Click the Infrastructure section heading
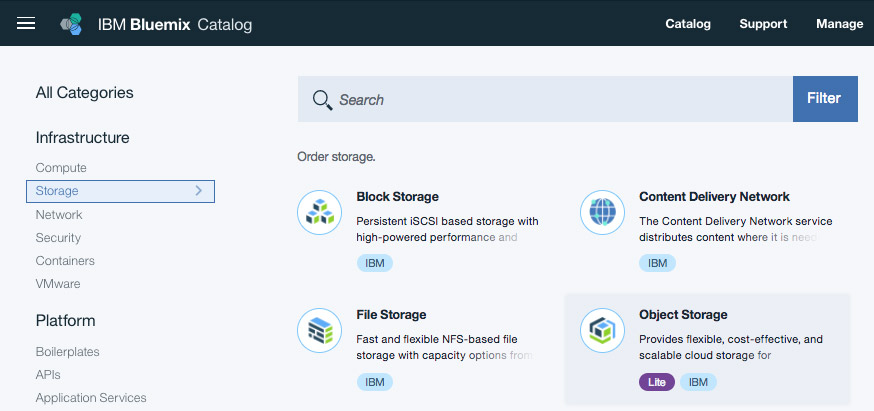The height and width of the screenshot is (411, 874). click(82, 138)
